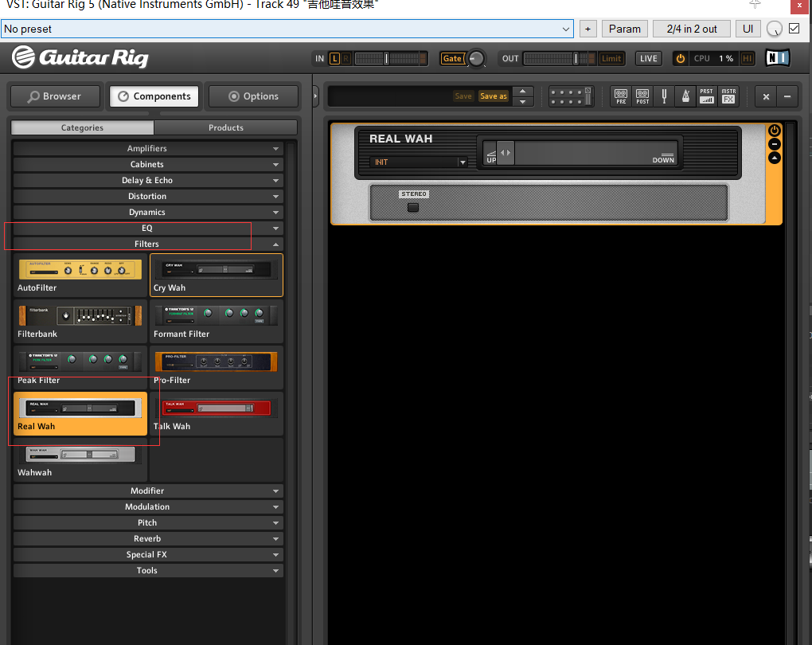
Task: Collapse the Filters category
Action: pyautogui.click(x=147, y=244)
